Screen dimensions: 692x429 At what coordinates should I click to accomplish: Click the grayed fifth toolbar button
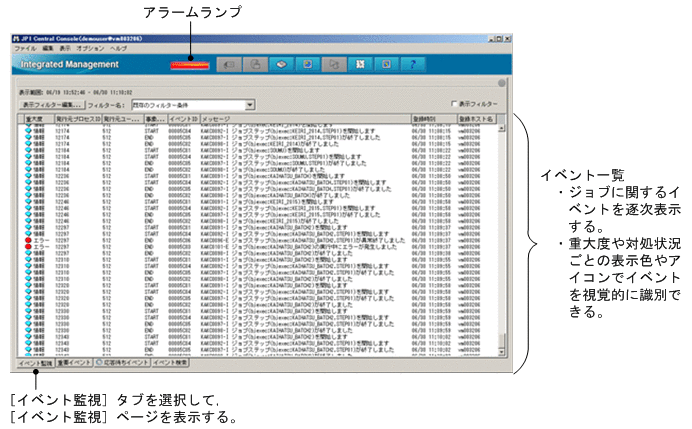pos(335,64)
